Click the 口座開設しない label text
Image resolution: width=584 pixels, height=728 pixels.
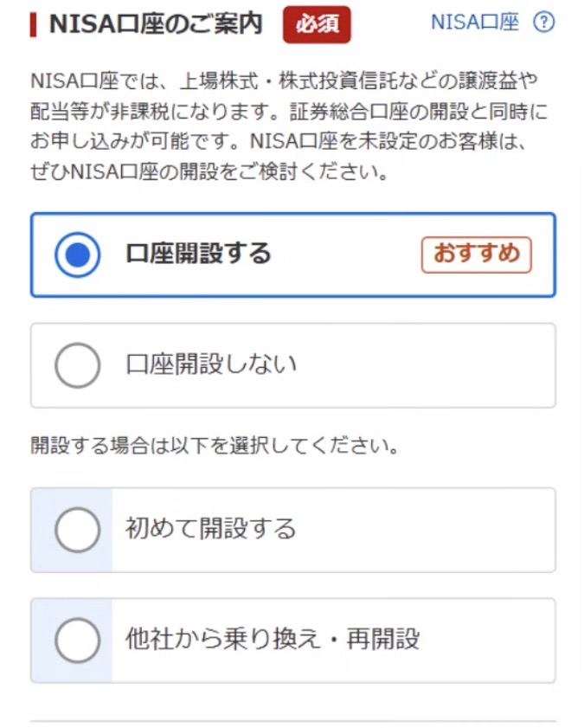pos(211,365)
